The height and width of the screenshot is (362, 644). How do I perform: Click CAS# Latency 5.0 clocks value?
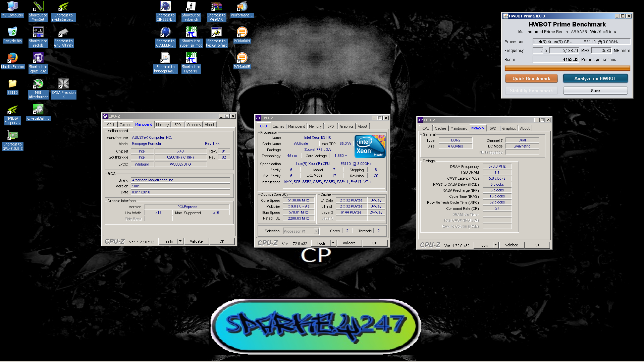pos(497,178)
